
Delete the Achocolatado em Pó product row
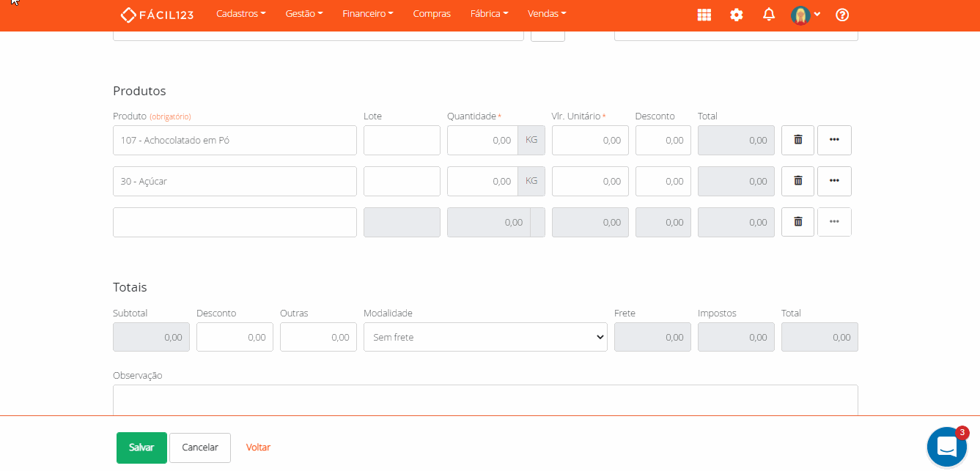tap(797, 140)
